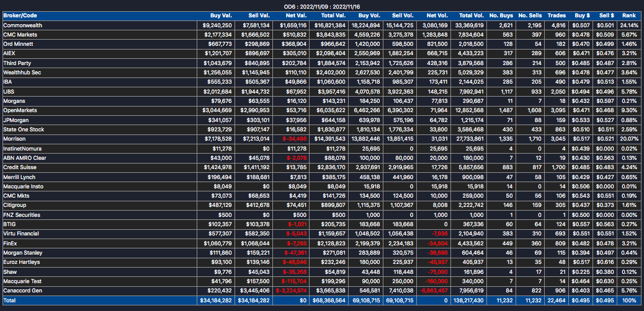Select the UBS broker name
The height and width of the screenshot is (311, 644).
pos(8,91)
